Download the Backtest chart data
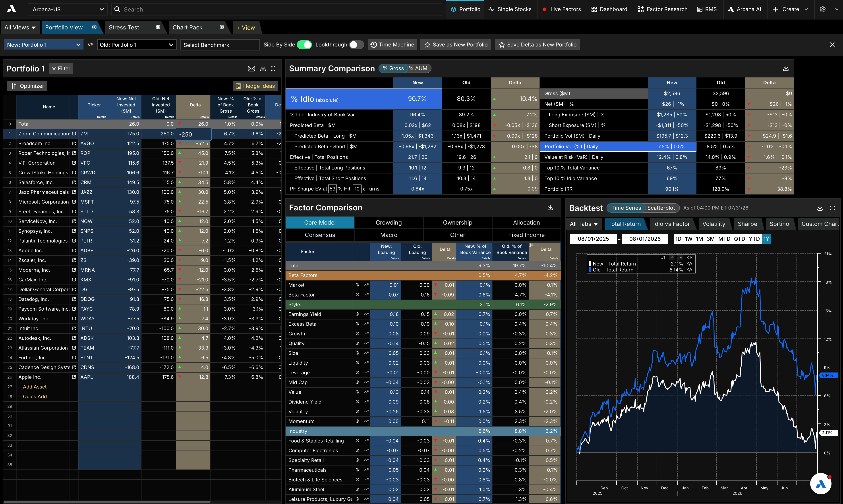The height and width of the screenshot is (504, 843). [820, 208]
